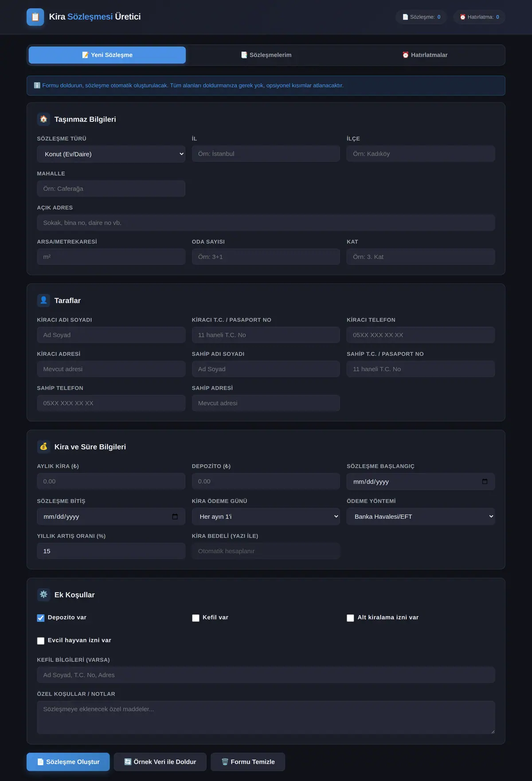
Task: Click the money bag icon beside Kira ve Süre
Action: point(43,447)
